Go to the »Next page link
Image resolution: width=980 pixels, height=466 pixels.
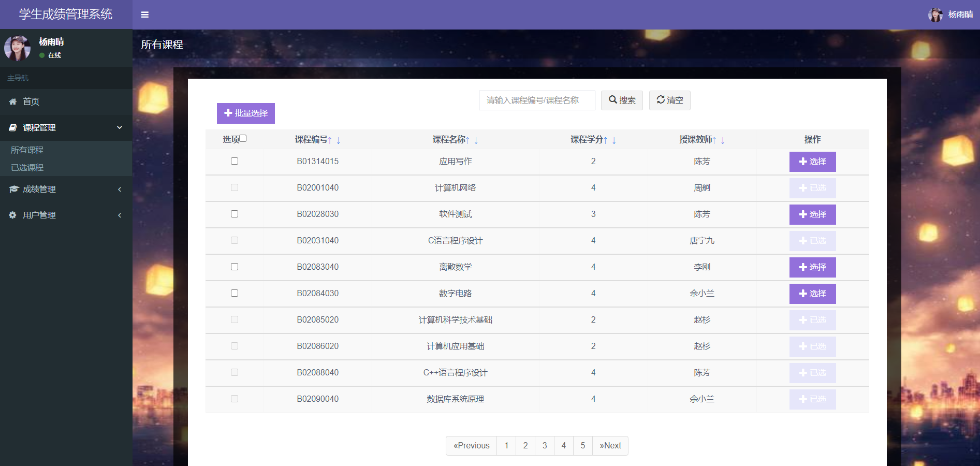click(610, 446)
